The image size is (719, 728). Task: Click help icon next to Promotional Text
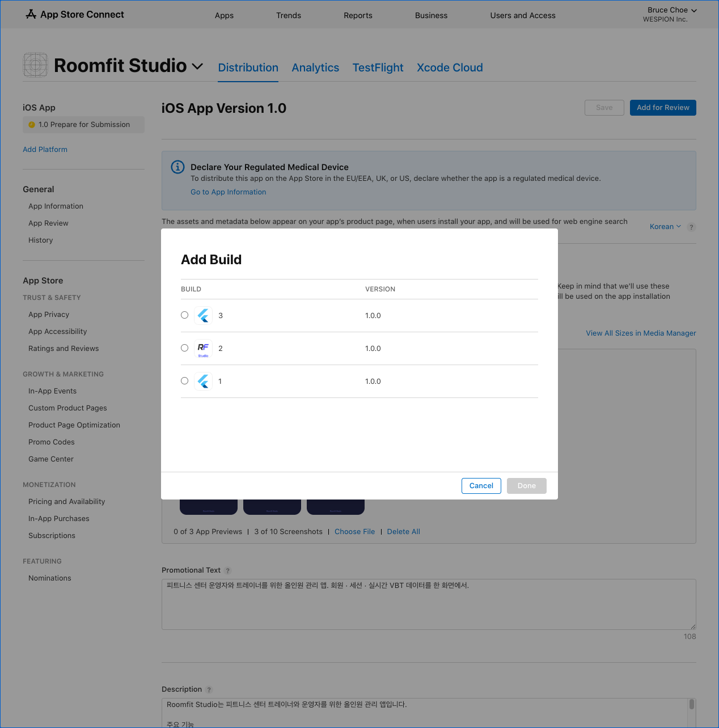pyautogui.click(x=228, y=571)
